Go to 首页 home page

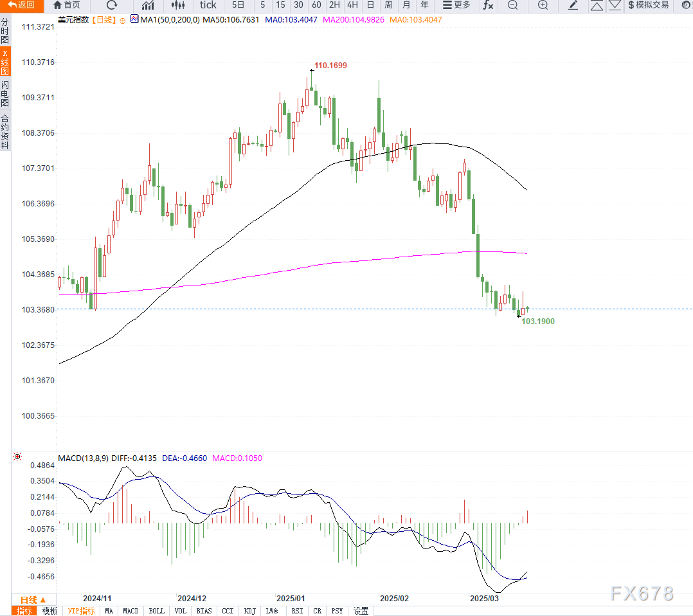(66, 5)
